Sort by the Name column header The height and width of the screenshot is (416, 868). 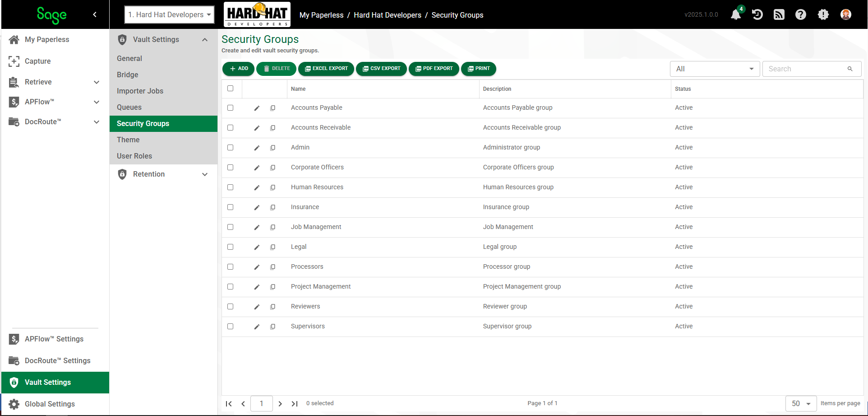[298, 89]
